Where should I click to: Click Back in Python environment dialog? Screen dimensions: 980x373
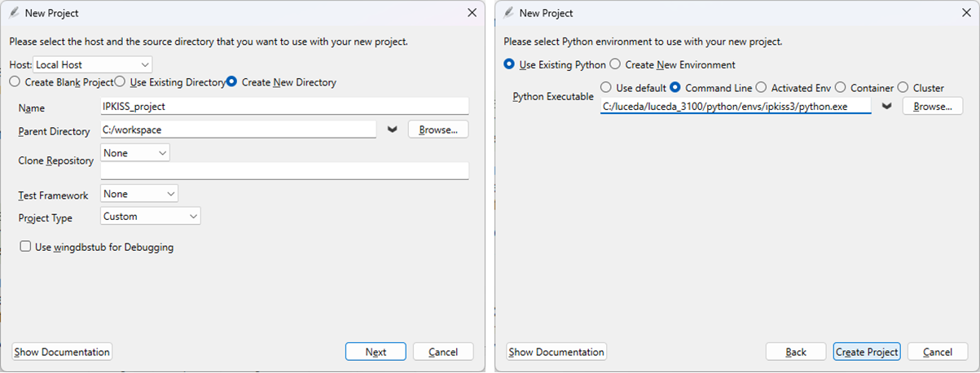pyautogui.click(x=796, y=352)
